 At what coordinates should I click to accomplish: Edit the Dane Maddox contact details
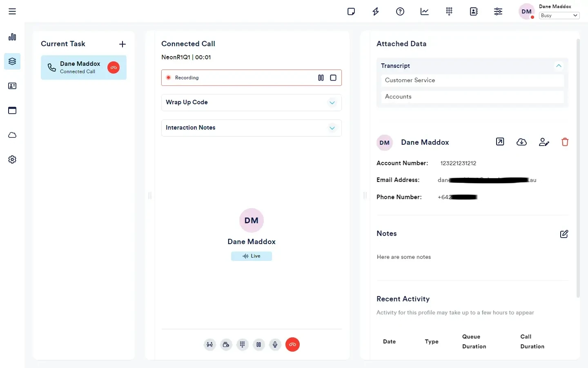[544, 142]
